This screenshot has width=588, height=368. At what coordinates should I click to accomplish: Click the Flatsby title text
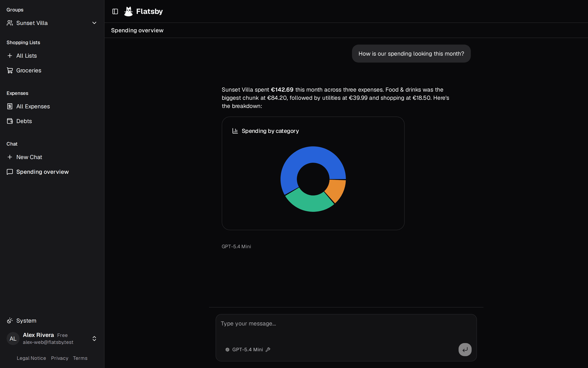point(149,11)
